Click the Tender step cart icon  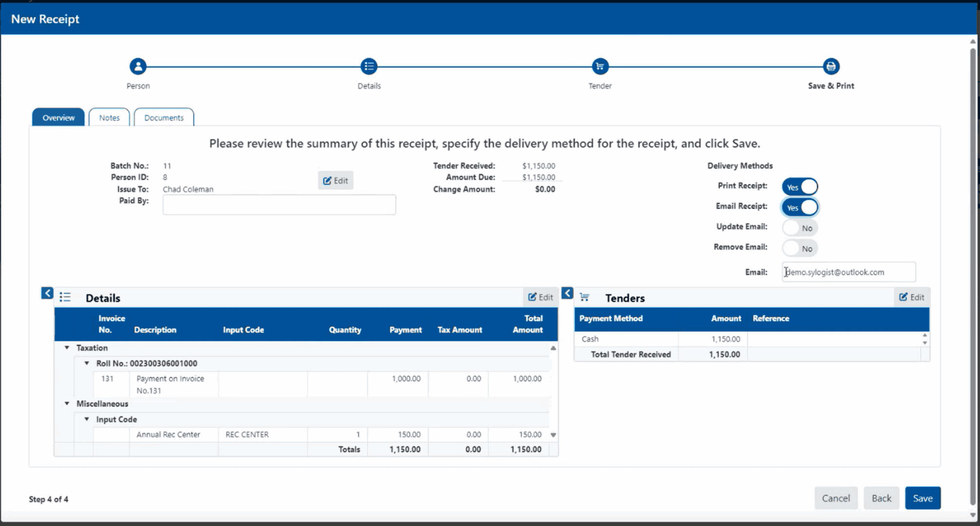(600, 66)
